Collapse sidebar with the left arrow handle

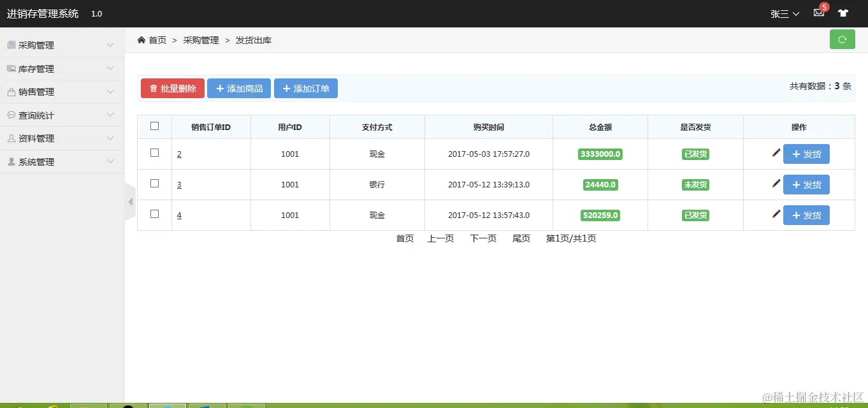click(x=131, y=201)
